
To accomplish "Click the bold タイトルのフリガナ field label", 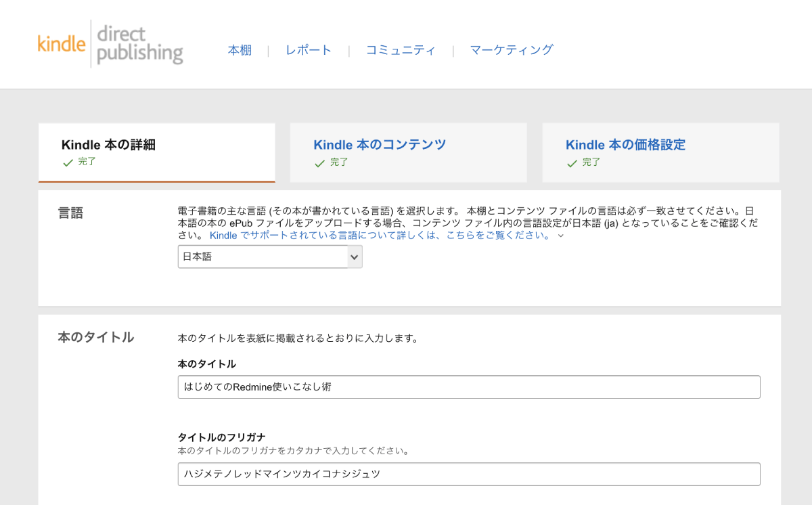I will pos(221,437).
